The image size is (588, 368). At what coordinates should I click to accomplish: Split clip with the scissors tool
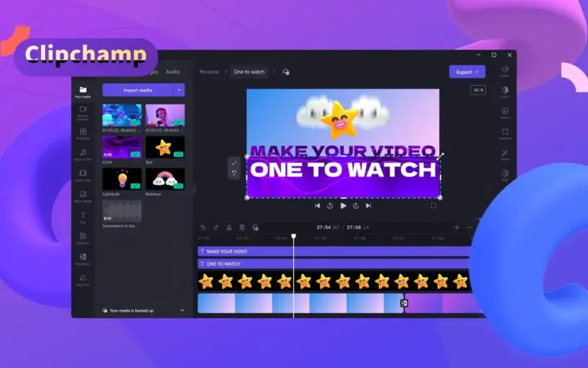coord(229,227)
